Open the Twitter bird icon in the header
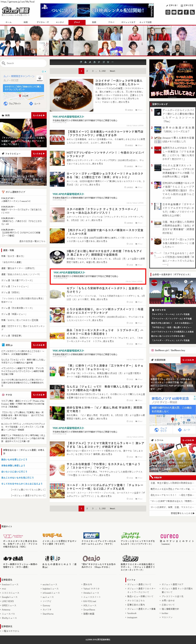 (x=180, y=12)
